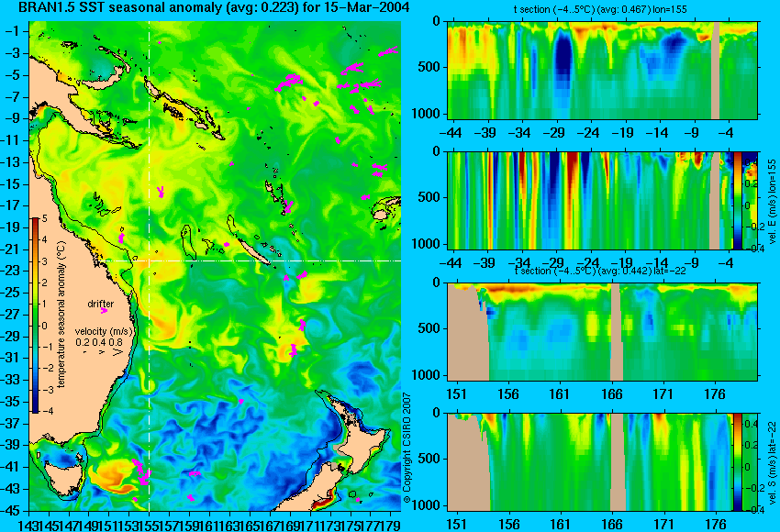
Task: Click the temperature section plot at lat=-22
Action: coord(602,332)
